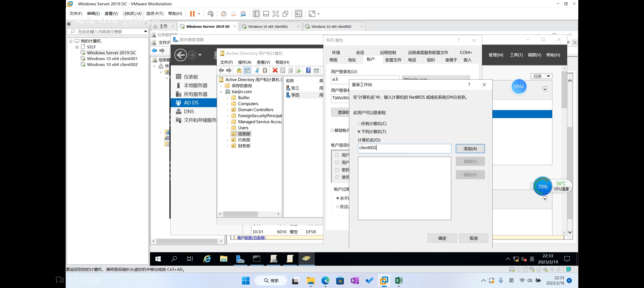Select the 下列计算机 radio button
Viewport: 644px width, 288px height.
pyautogui.click(x=359, y=131)
